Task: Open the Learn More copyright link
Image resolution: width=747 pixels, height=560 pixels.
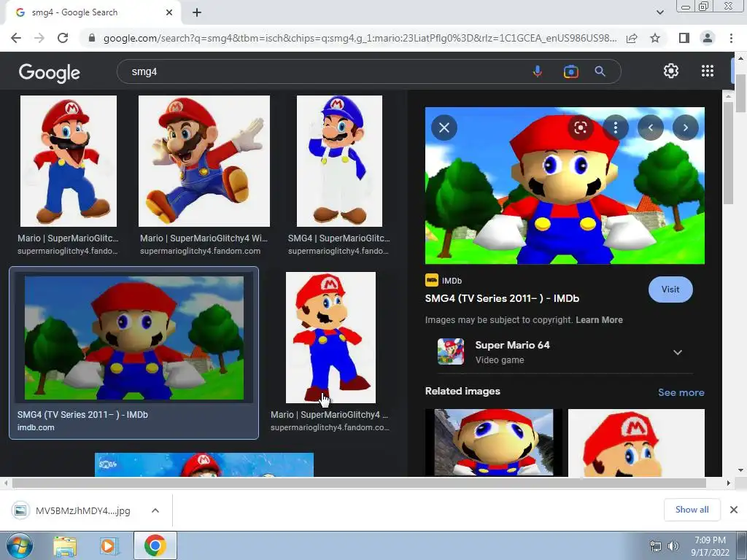Action: (599, 320)
